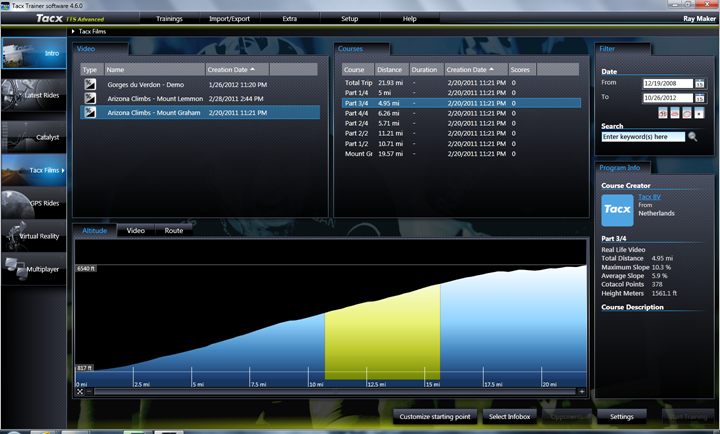Sort courses by the Course column
The image size is (720, 434).
pyautogui.click(x=358, y=69)
